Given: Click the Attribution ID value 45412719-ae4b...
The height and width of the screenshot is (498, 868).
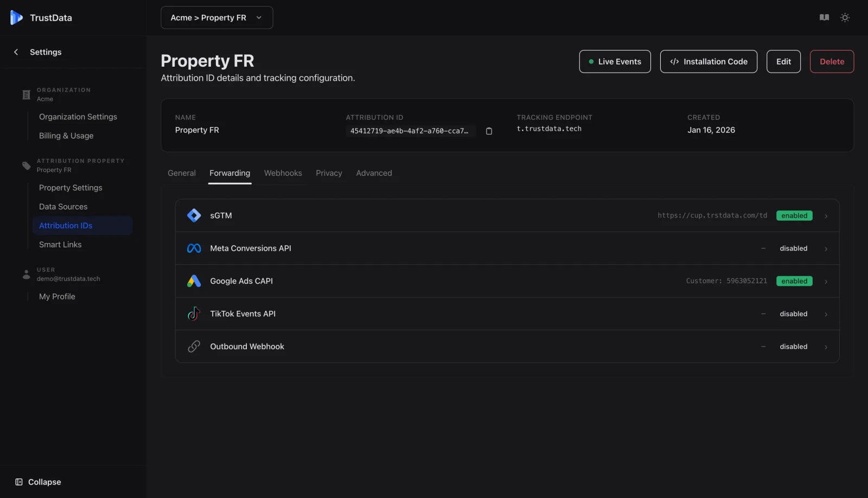Looking at the screenshot, I should (410, 131).
